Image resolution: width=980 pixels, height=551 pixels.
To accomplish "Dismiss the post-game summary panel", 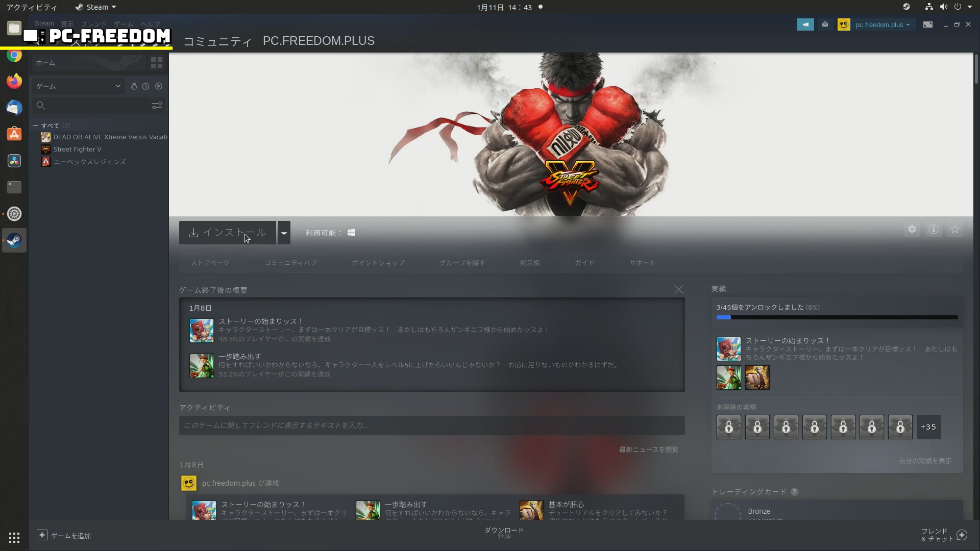I will (678, 289).
